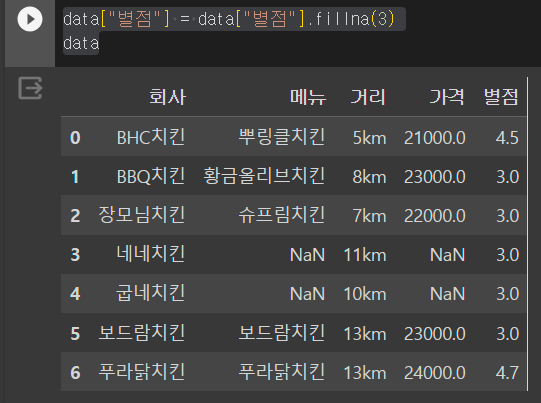Click 보드람치킨 in the 회사 column

(142, 333)
